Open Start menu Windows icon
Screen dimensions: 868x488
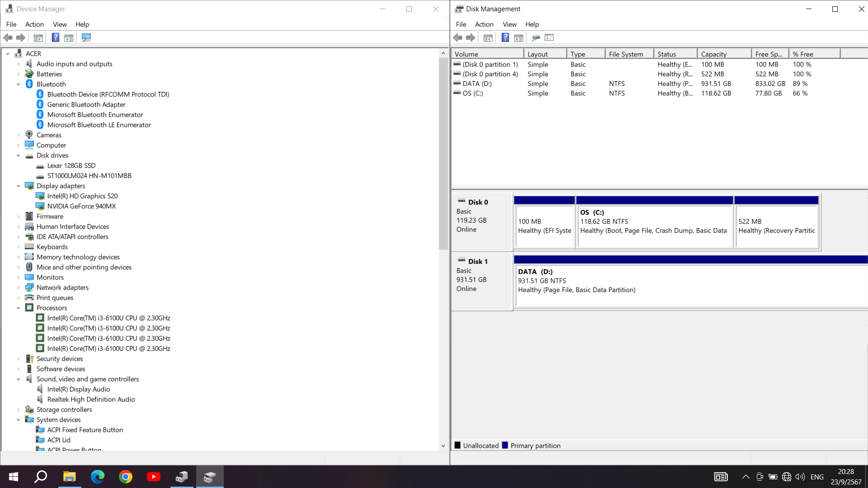click(x=14, y=477)
